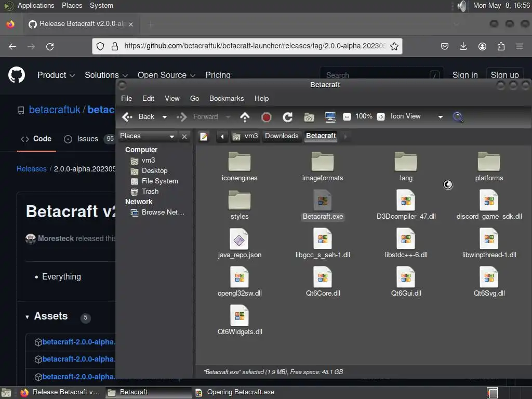532x399 pixels.
Task: Click the Sign in link on GitHub
Action: [465, 75]
